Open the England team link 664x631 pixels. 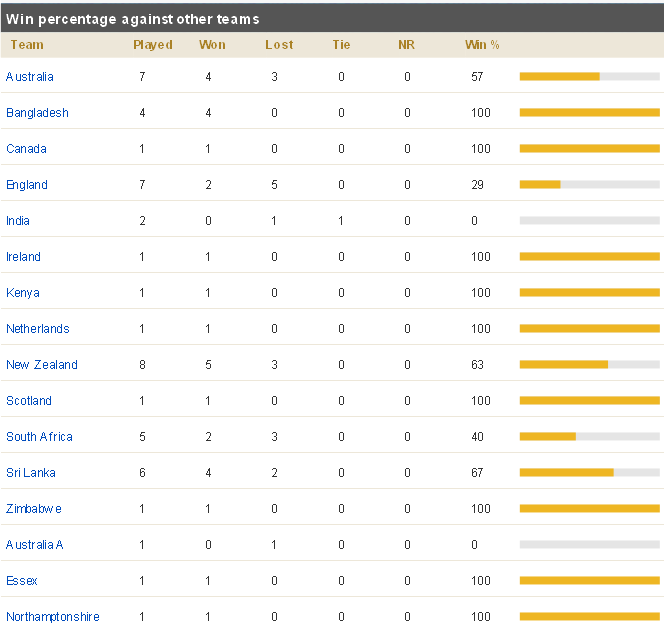click(27, 185)
